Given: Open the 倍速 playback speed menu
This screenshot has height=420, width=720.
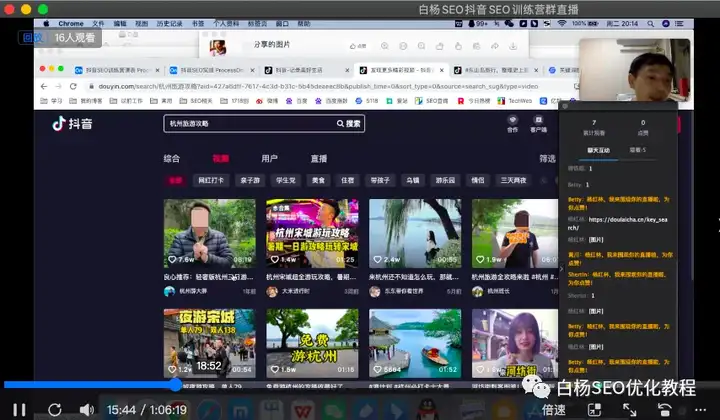Looking at the screenshot, I should 553,409.
